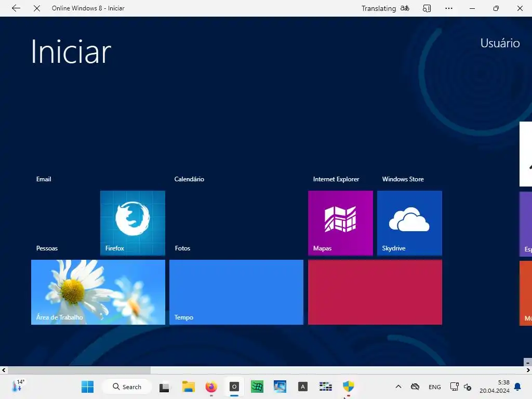Click the muted volume tray icon
532x399 pixels.
[468, 387]
